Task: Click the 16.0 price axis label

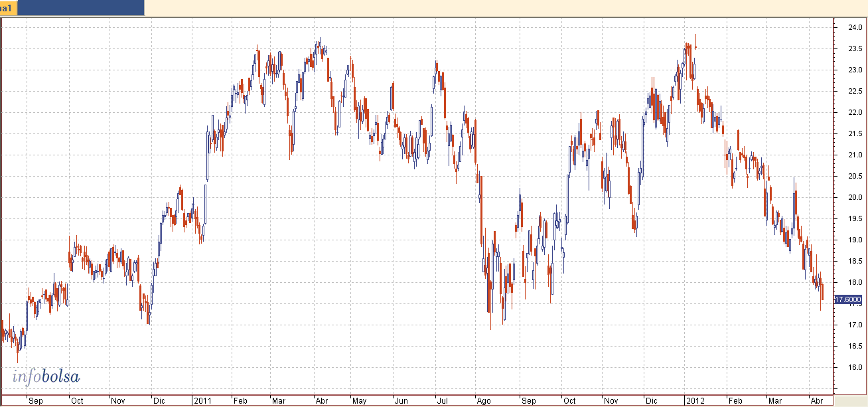Action: [x=855, y=367]
